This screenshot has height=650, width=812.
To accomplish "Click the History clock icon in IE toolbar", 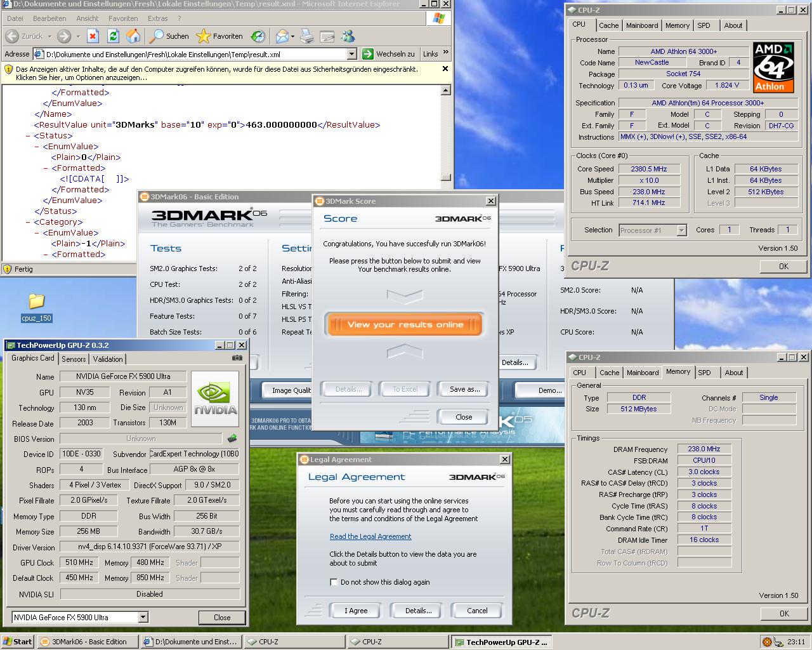I will (x=258, y=36).
